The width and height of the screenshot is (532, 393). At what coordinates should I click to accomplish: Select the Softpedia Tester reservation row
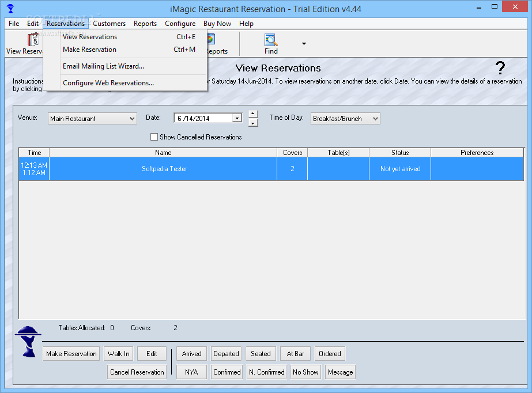(271, 168)
